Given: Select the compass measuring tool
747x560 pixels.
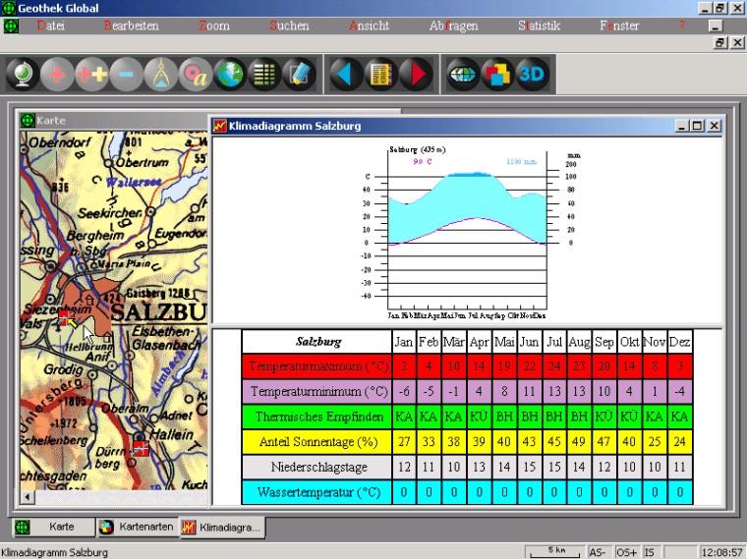Looking at the screenshot, I should pos(160,75).
